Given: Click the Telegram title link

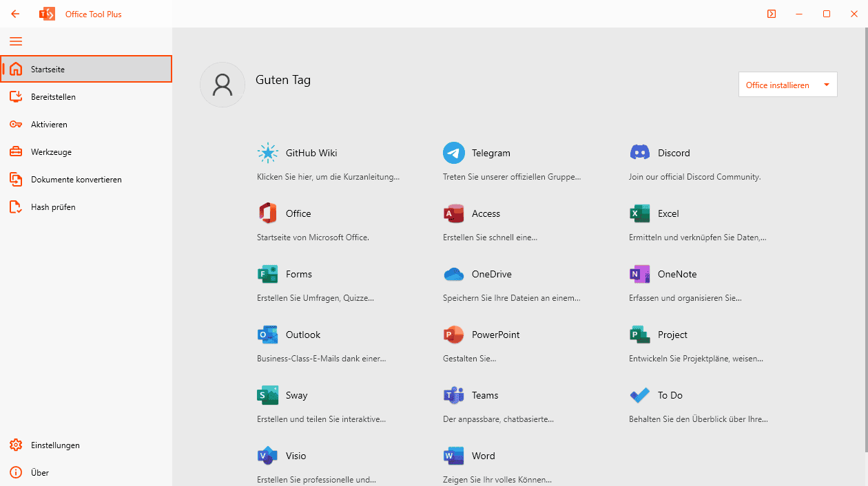Looking at the screenshot, I should click(491, 154).
